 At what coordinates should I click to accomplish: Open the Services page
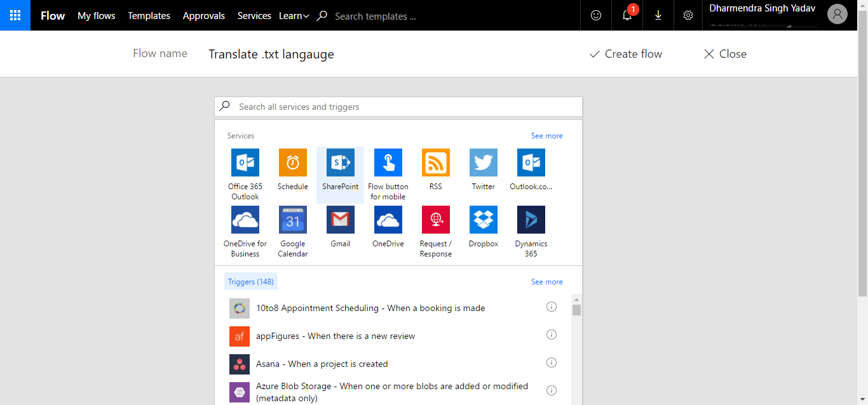coord(254,16)
